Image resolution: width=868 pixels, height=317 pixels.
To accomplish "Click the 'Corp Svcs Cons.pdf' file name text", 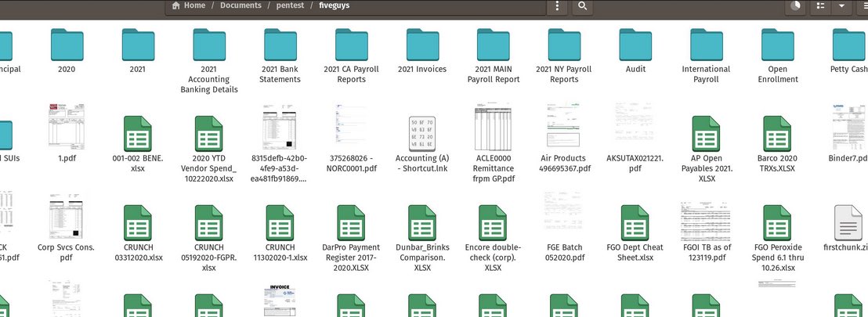I will pyautogui.click(x=67, y=252).
